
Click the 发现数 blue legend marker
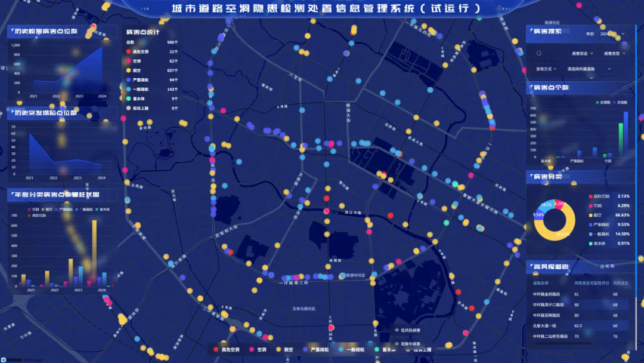coord(614,103)
